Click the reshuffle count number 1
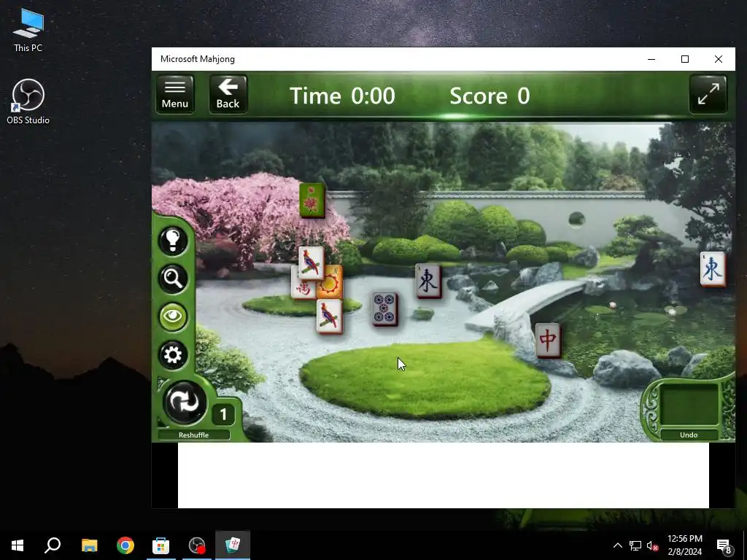 click(223, 414)
